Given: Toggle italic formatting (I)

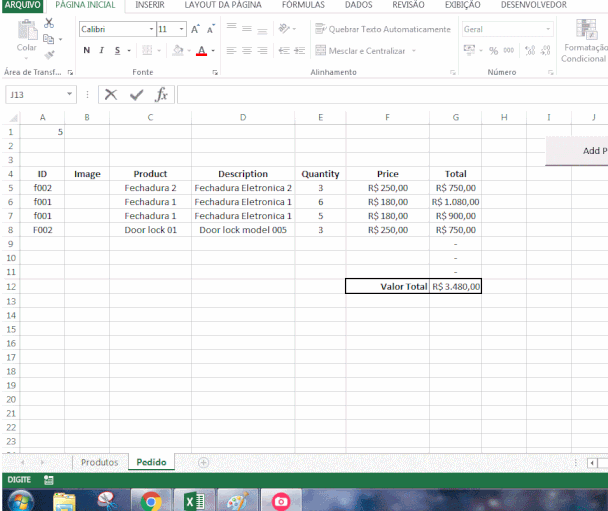Looking at the screenshot, I should (102, 50).
